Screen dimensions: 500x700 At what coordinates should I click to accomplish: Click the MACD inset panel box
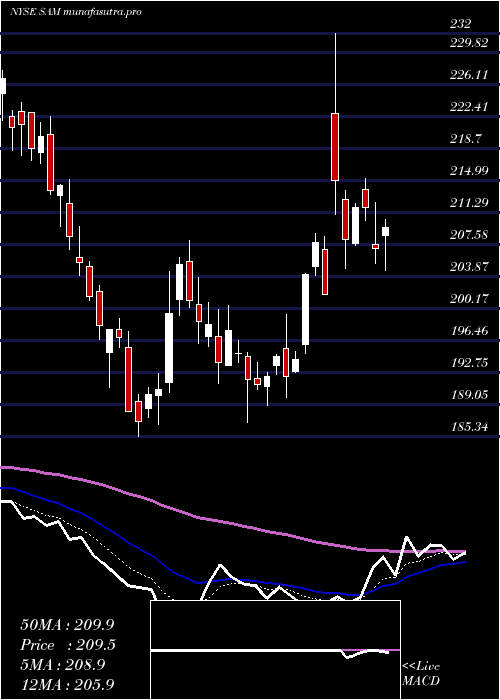tap(275, 650)
